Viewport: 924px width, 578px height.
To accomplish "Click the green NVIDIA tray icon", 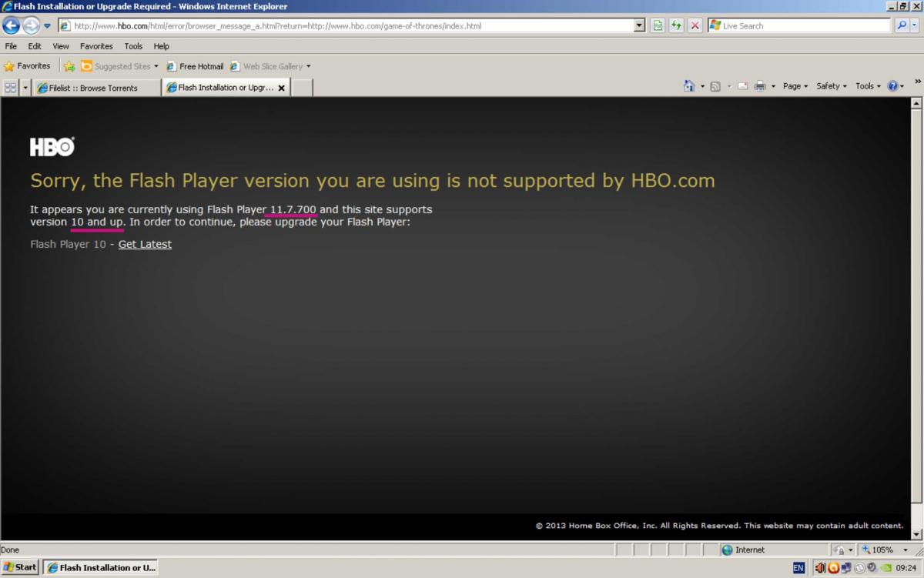I will click(x=885, y=568).
